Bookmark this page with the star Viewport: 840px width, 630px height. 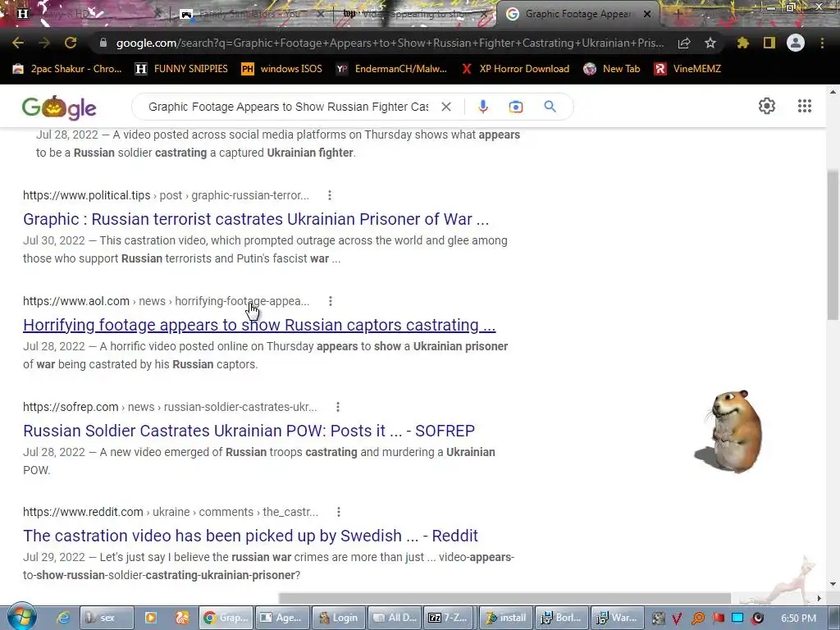click(x=710, y=43)
